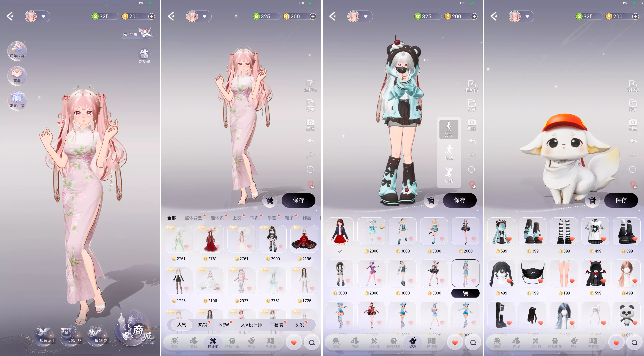The height and width of the screenshot is (356, 644).
Task: Open the large 商城 shop button
Action: tap(137, 330)
